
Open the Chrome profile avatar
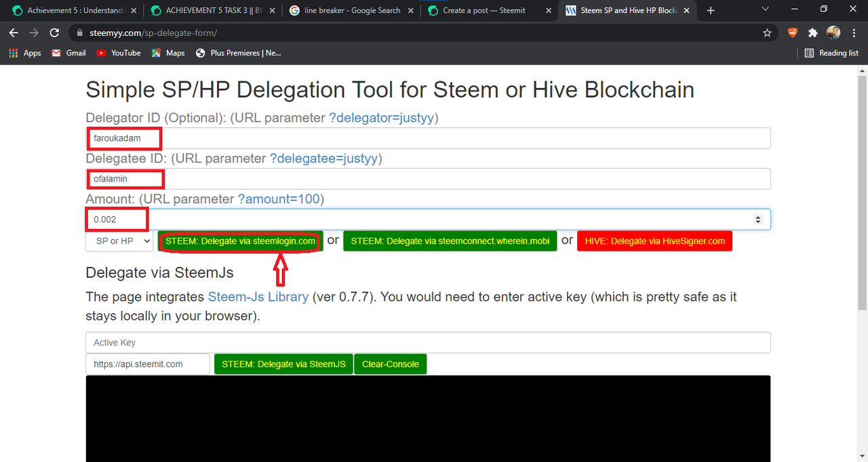point(833,33)
